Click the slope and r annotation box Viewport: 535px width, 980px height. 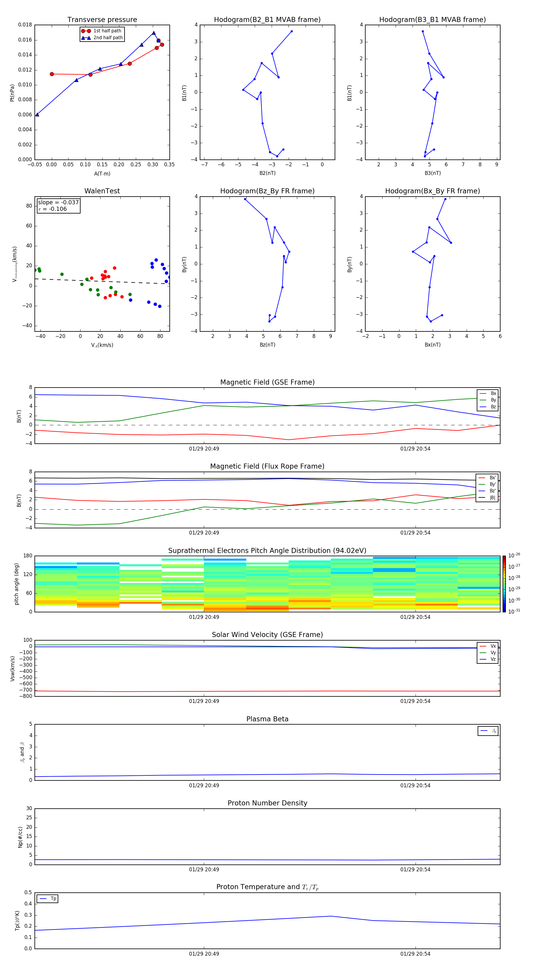(58, 206)
